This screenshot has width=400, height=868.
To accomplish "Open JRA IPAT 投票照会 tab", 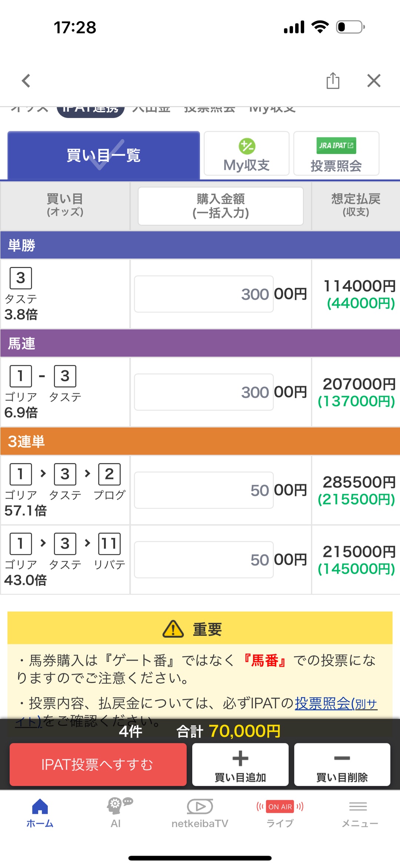I will click(336, 154).
